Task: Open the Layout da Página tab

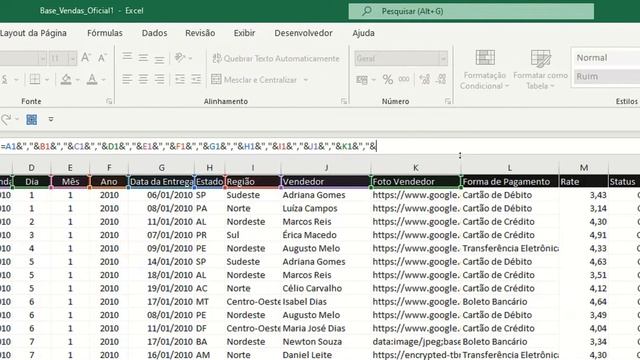Action: coord(33,33)
